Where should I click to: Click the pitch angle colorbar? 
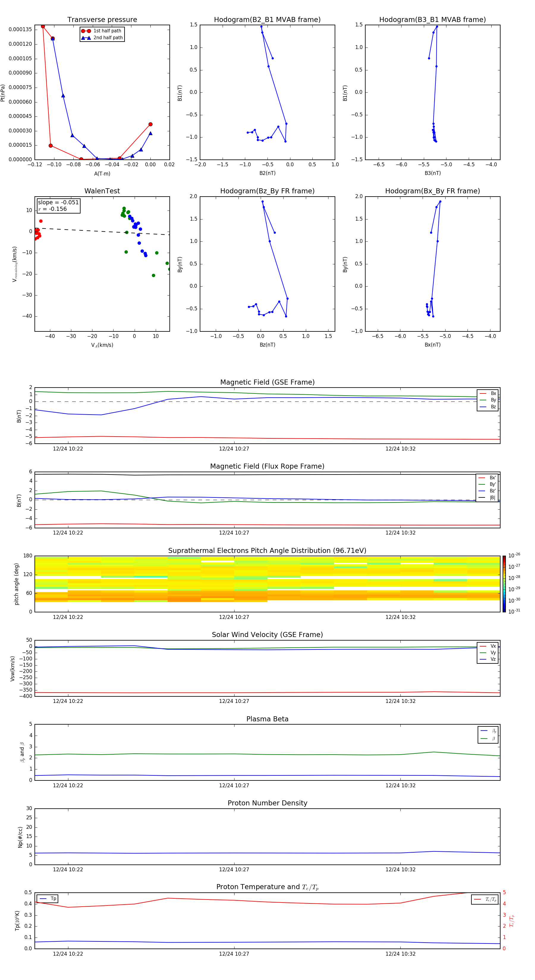point(504,584)
